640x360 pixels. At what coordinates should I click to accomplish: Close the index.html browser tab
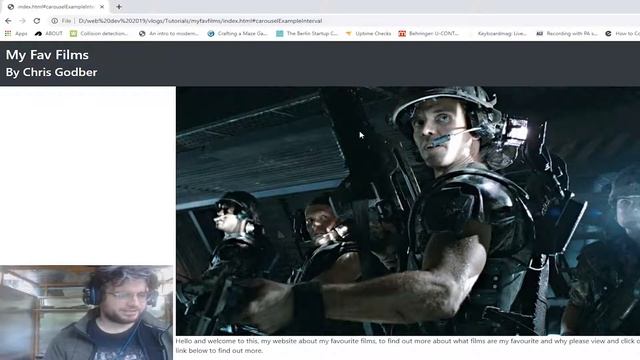[102, 7]
